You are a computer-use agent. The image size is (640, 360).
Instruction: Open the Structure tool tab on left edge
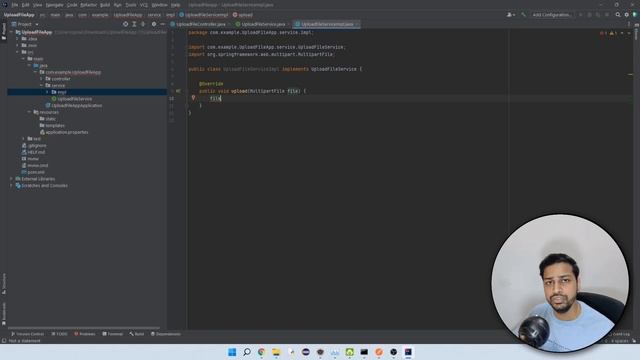(4, 284)
